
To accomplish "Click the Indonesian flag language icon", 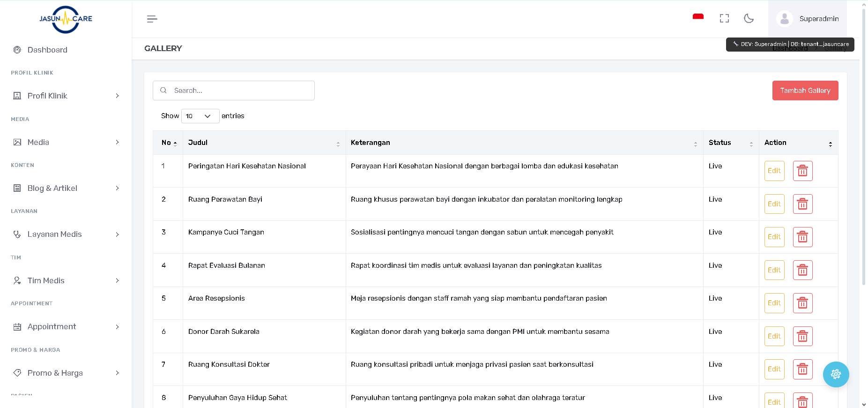I will coord(698,18).
